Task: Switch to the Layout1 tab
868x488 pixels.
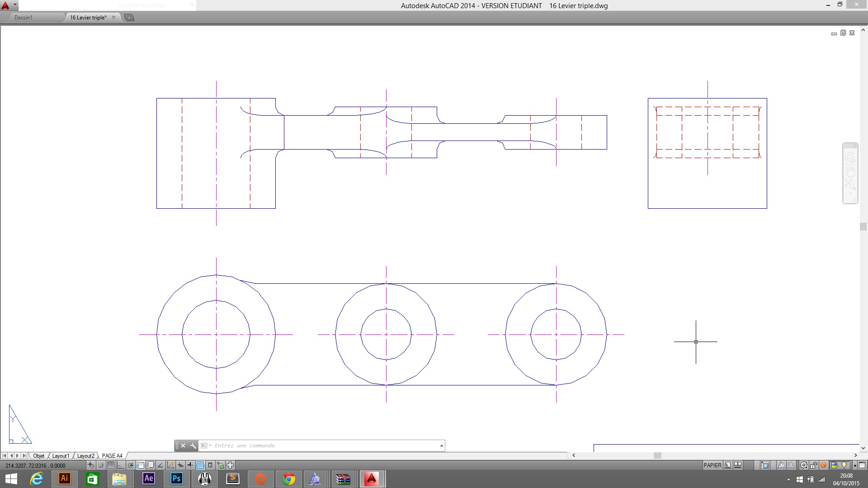Action: tap(61, 455)
